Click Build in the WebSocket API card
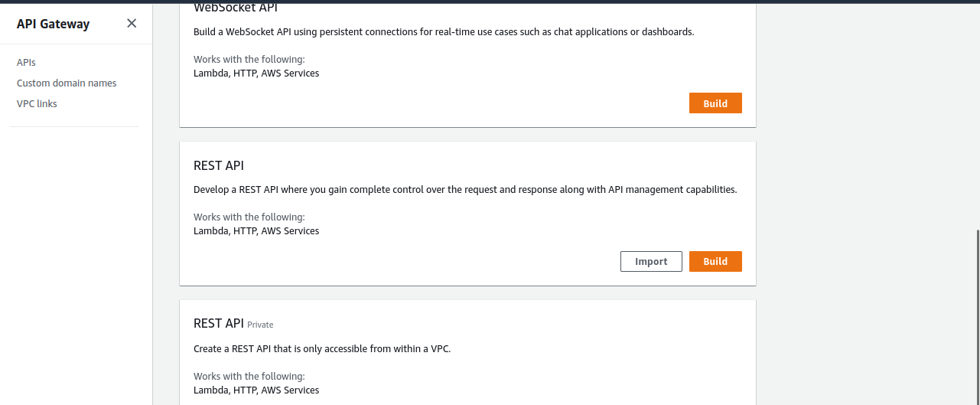This screenshot has width=980, height=405. [715, 103]
